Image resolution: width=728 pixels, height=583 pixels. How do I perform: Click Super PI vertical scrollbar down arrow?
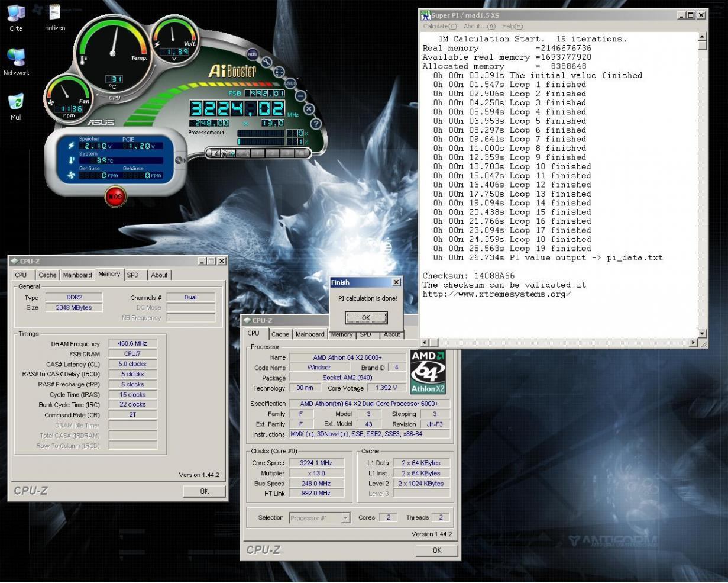tap(703, 334)
